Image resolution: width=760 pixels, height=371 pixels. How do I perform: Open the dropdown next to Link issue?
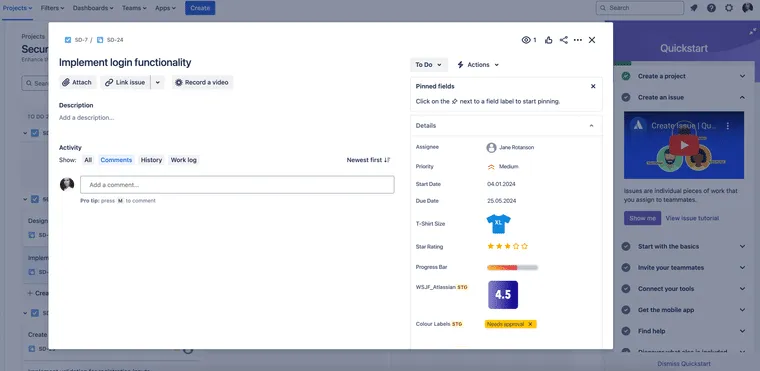coord(158,82)
